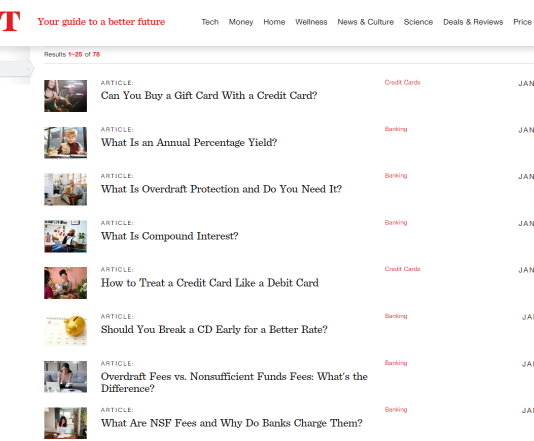Open 'How to Treat a Credit Card Like a Debit Card'

209,283
